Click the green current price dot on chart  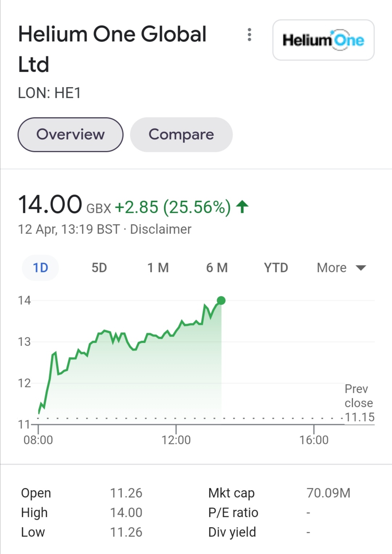[221, 300]
